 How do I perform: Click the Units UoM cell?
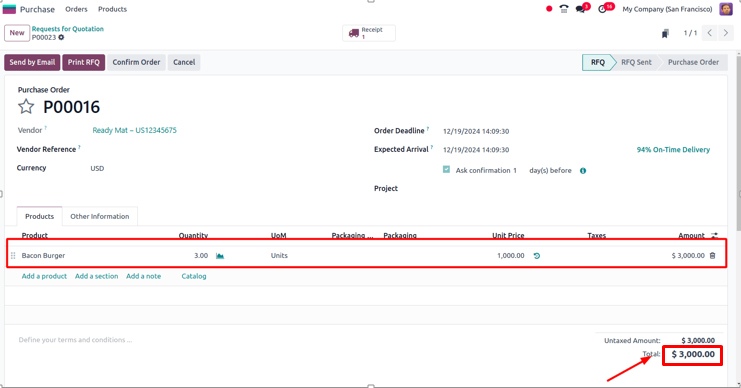[279, 256]
